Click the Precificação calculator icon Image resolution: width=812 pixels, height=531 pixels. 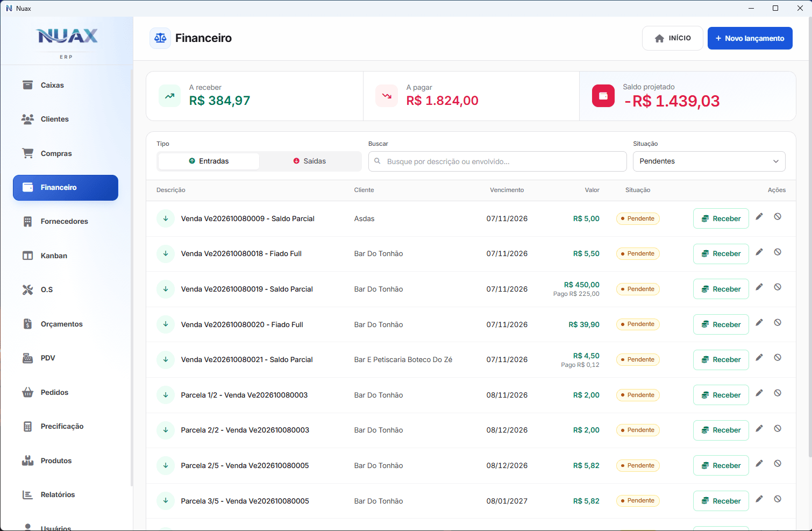click(27, 427)
